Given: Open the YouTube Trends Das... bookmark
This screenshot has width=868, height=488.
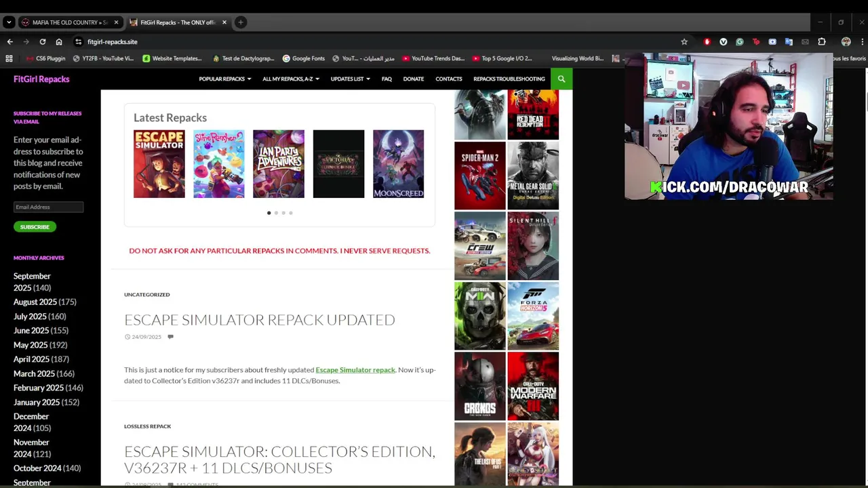Looking at the screenshot, I should 433,58.
